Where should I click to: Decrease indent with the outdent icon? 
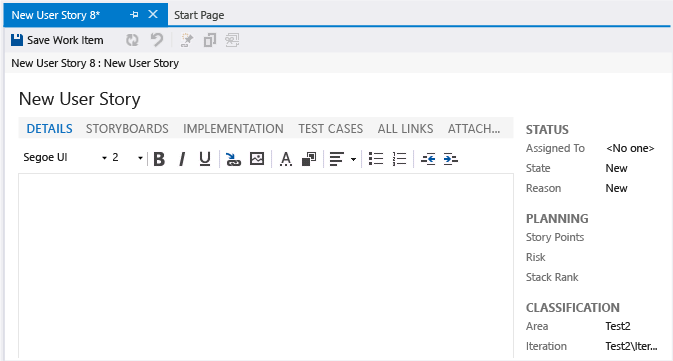tap(428, 159)
